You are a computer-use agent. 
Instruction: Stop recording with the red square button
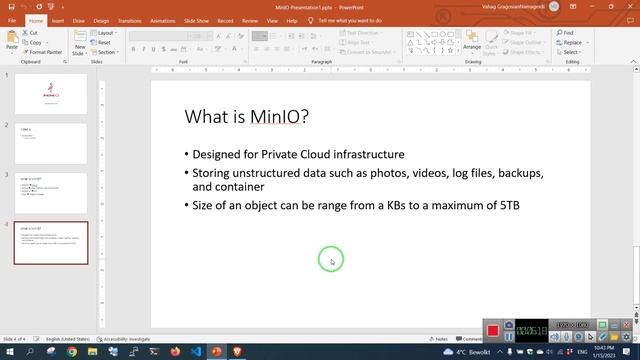point(493,331)
